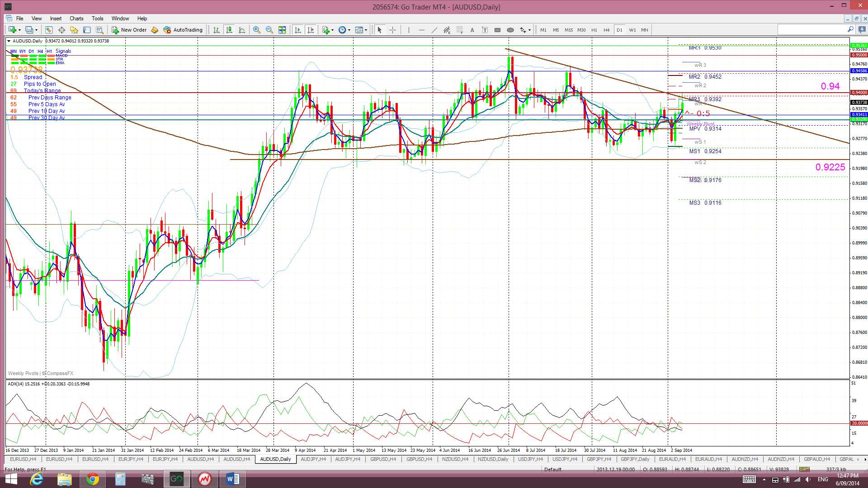
Task: Select the Fibonacci retracement tool
Action: (x=459, y=30)
